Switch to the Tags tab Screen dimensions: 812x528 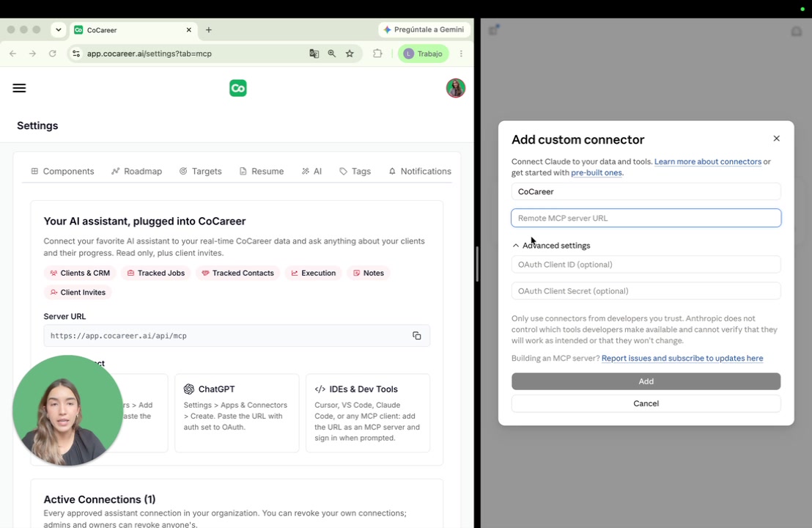[x=355, y=171]
